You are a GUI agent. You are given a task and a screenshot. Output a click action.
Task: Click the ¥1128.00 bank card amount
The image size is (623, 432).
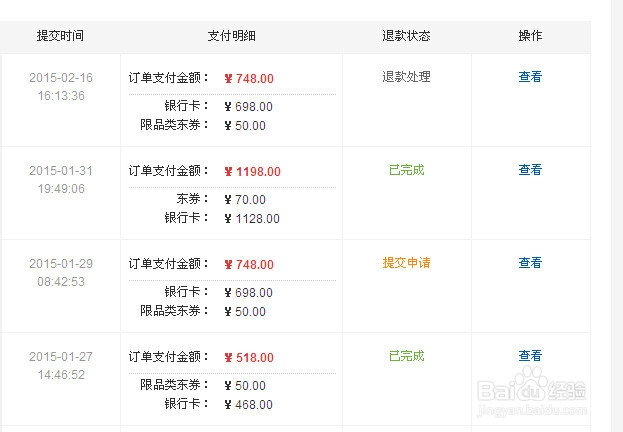[x=252, y=219]
